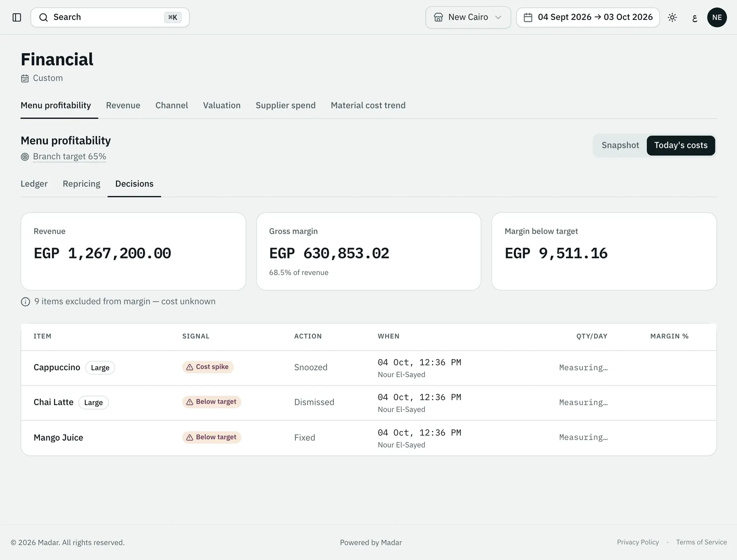
Task: Click the calendar icon in date range
Action: click(x=528, y=17)
